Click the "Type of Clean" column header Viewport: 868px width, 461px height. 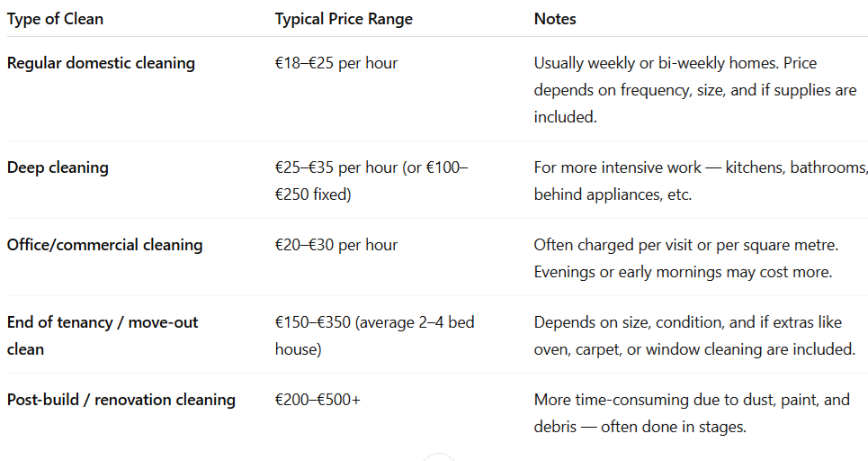pos(55,19)
